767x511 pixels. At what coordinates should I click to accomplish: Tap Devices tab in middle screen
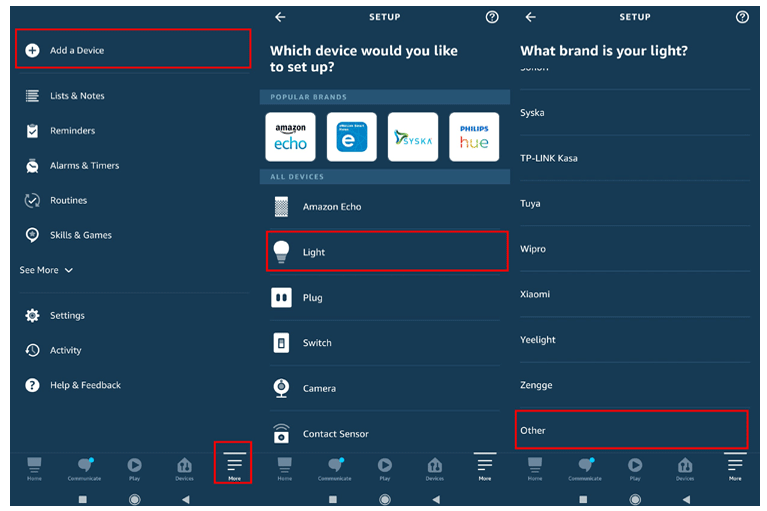pos(435,468)
